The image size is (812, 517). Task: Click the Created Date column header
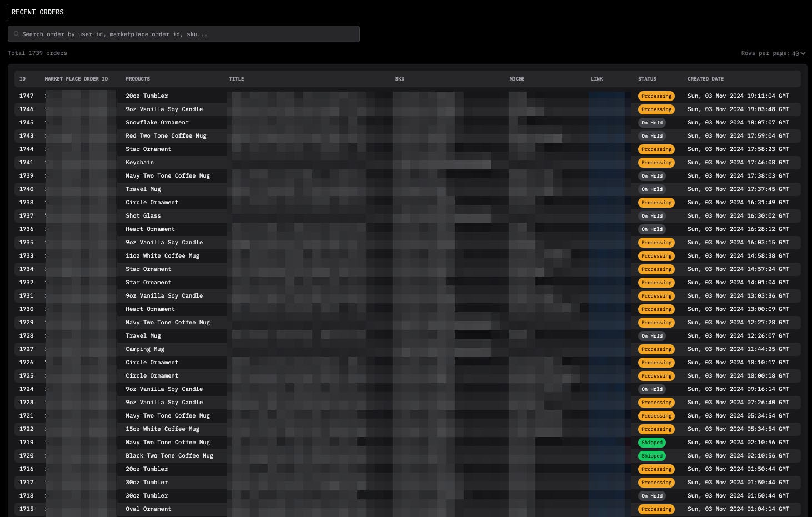pyautogui.click(x=705, y=79)
